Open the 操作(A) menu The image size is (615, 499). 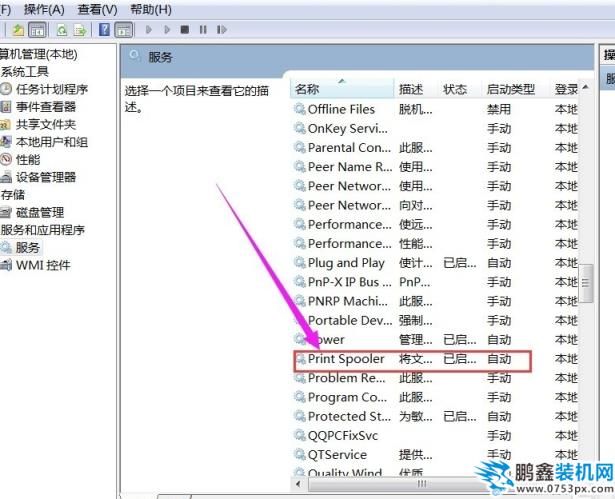(x=44, y=9)
